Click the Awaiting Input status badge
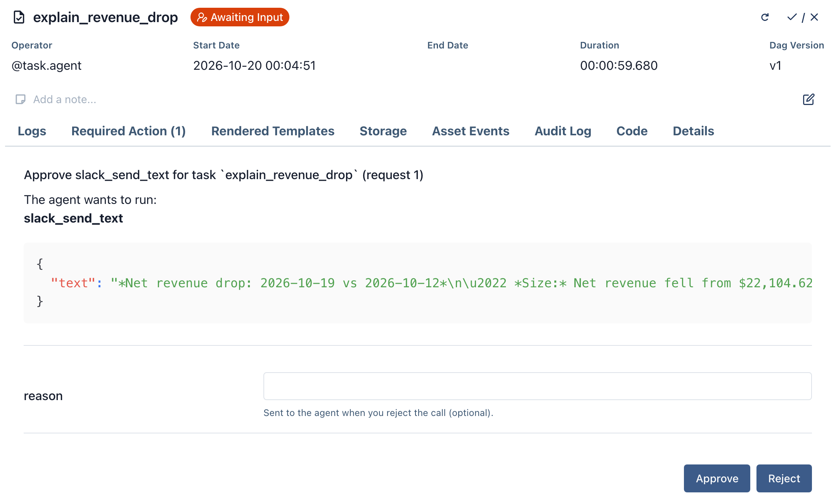This screenshot has height=504, width=836. (240, 17)
